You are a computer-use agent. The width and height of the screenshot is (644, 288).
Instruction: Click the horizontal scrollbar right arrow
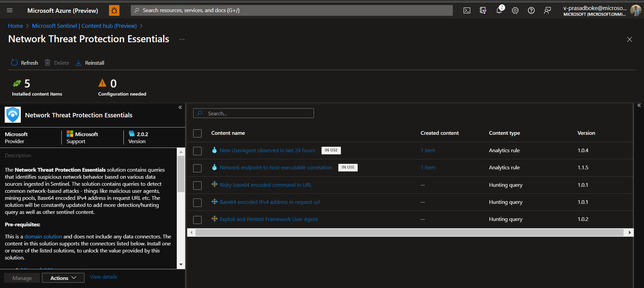click(x=630, y=232)
